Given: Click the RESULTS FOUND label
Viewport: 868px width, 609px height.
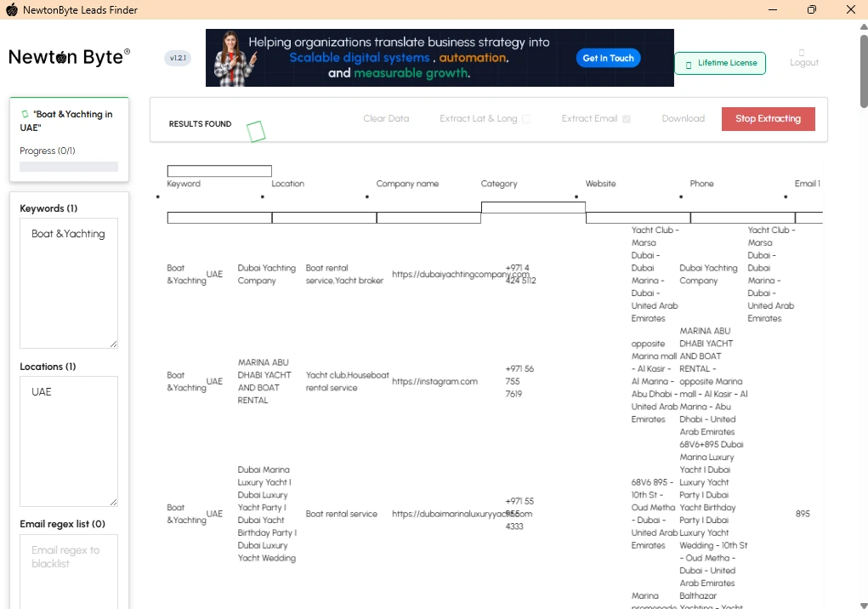Looking at the screenshot, I should (200, 124).
